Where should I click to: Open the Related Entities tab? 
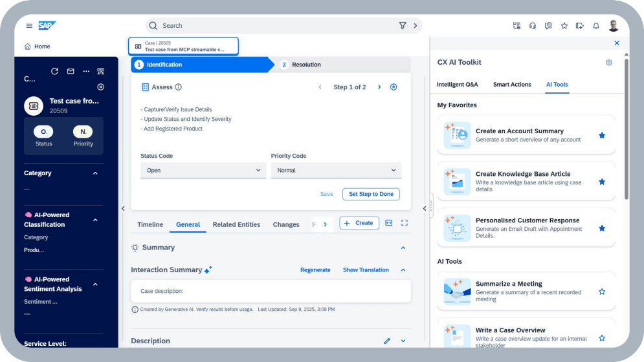(x=237, y=224)
